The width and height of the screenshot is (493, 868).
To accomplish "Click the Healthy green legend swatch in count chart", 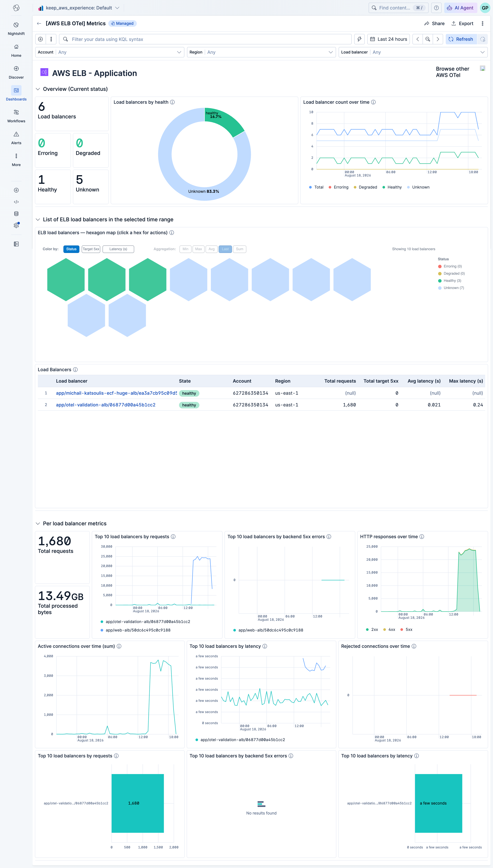I will (384, 187).
